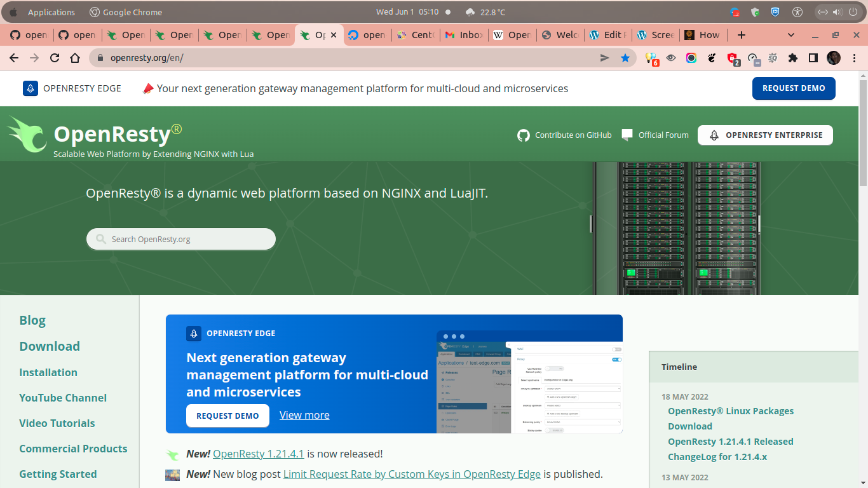
Task: Open the Download sidebar link
Action: coord(50,346)
